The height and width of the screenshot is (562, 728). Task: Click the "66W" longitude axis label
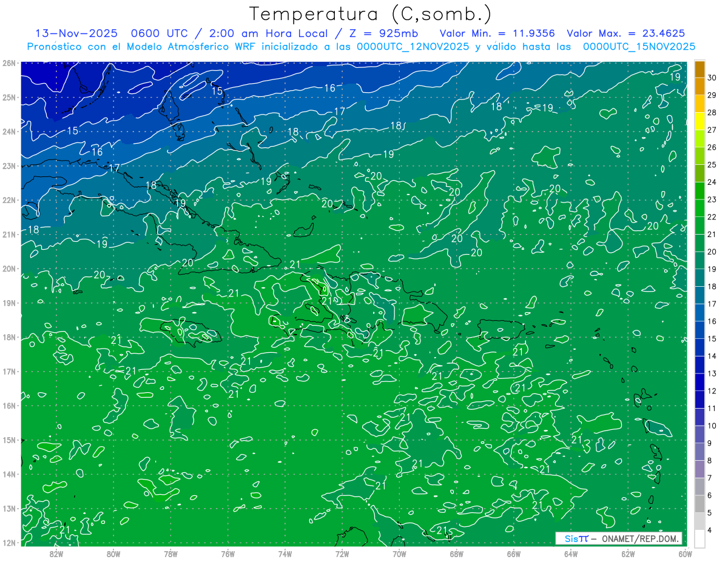click(x=514, y=554)
